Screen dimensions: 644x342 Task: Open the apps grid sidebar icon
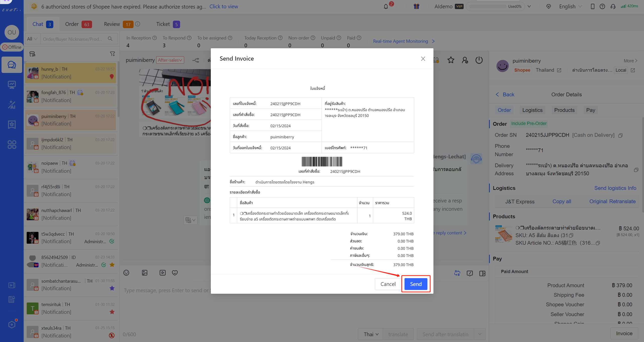pos(12,144)
